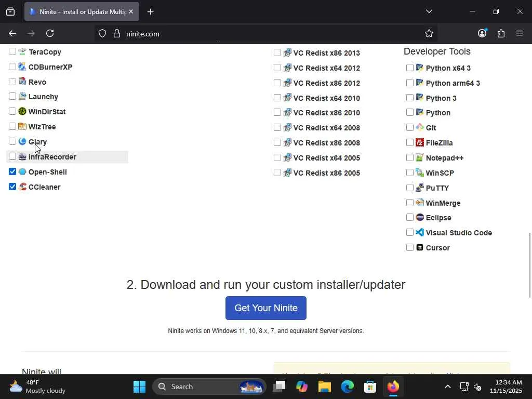The image size is (532, 399).
Task: Click the CCleaner red icon
Action: [22, 187]
